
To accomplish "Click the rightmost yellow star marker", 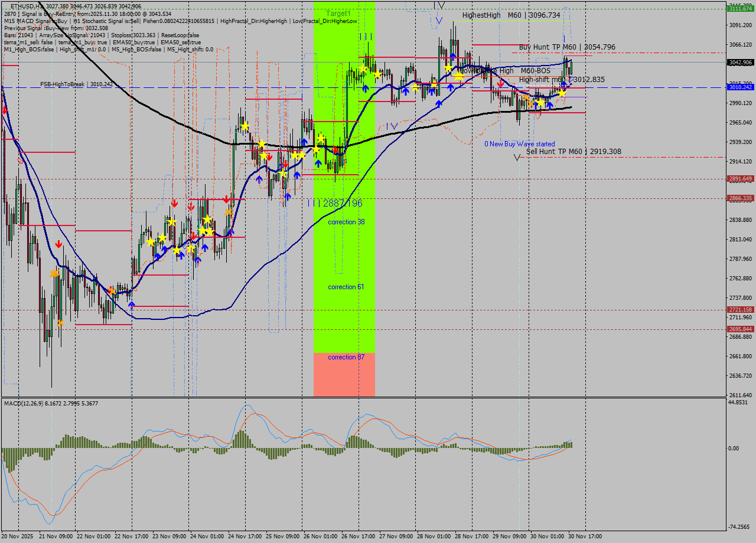I will click(x=562, y=93).
